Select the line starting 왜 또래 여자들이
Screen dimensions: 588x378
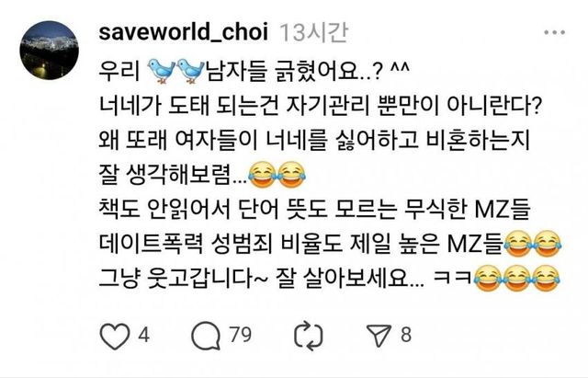[x=314, y=141]
